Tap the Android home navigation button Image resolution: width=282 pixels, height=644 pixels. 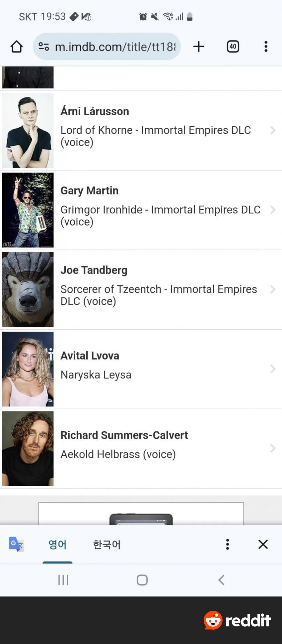click(142, 580)
